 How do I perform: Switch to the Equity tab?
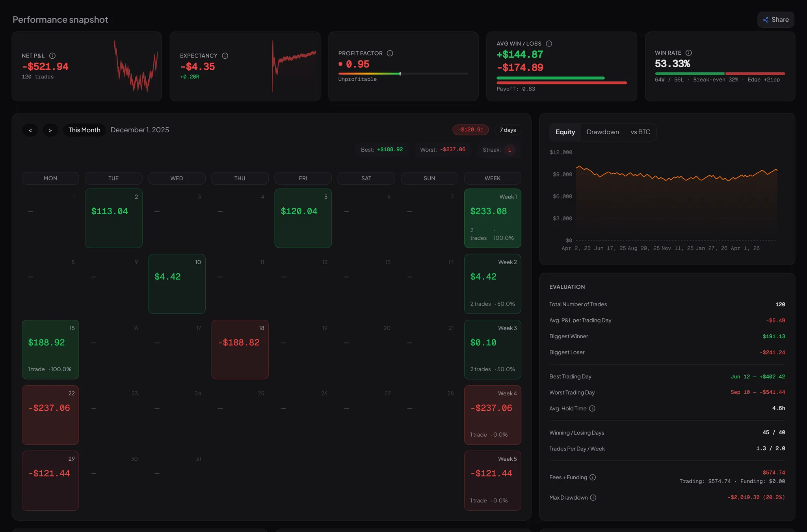point(565,132)
